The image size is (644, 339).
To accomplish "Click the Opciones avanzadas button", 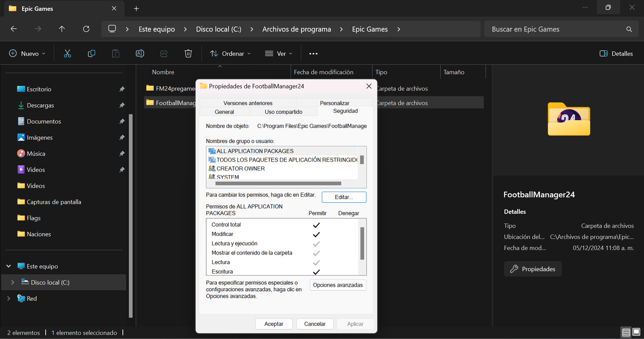I will [x=338, y=285].
